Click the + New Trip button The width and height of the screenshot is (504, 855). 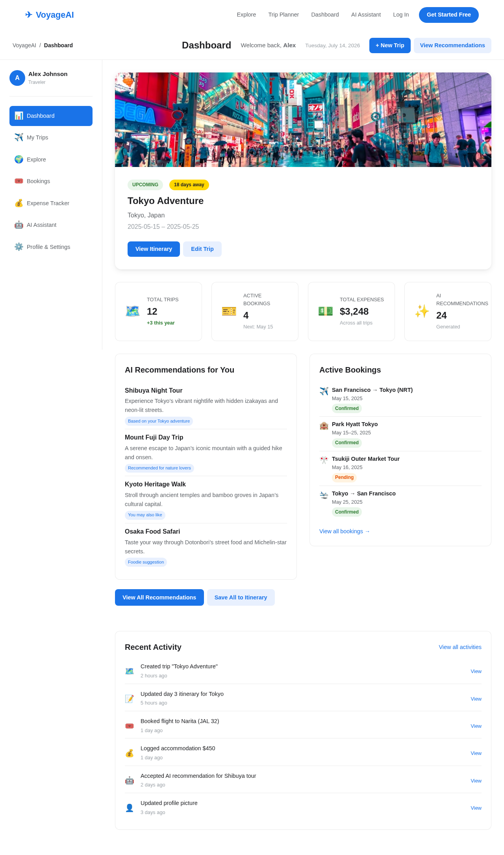390,45
